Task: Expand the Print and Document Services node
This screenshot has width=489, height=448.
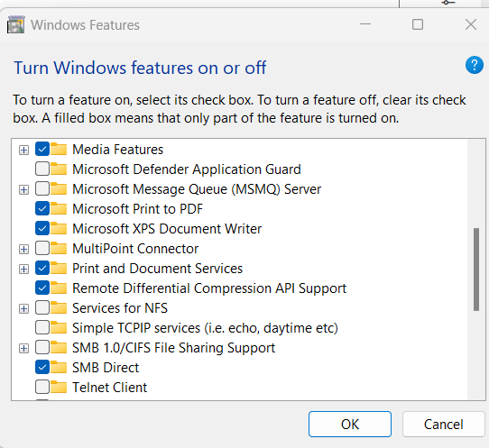Action: [x=23, y=269]
